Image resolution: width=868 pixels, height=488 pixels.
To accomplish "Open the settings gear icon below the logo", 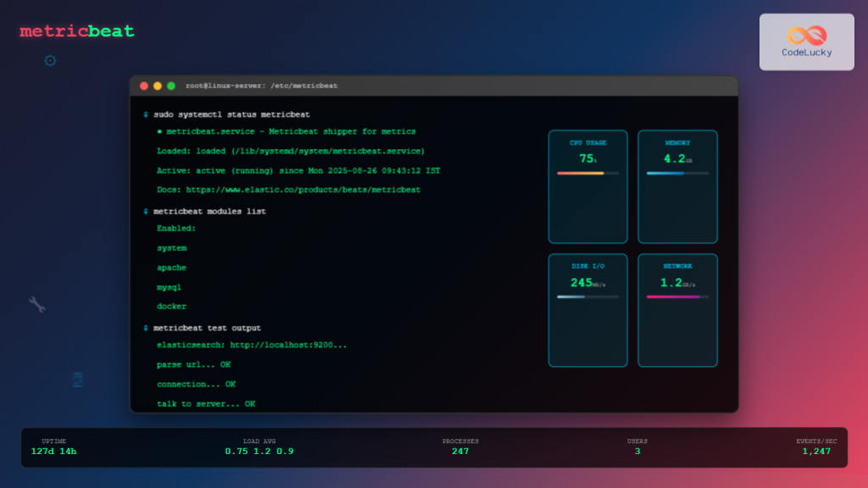I will tap(49, 60).
